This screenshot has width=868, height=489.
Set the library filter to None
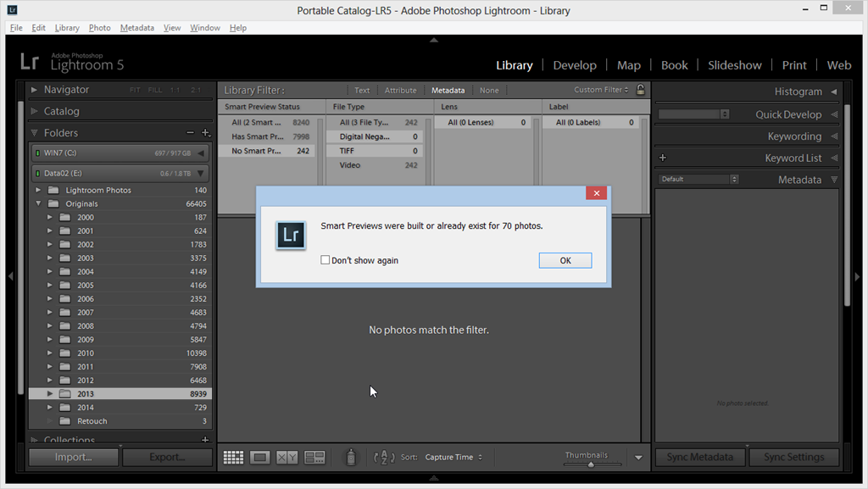489,90
